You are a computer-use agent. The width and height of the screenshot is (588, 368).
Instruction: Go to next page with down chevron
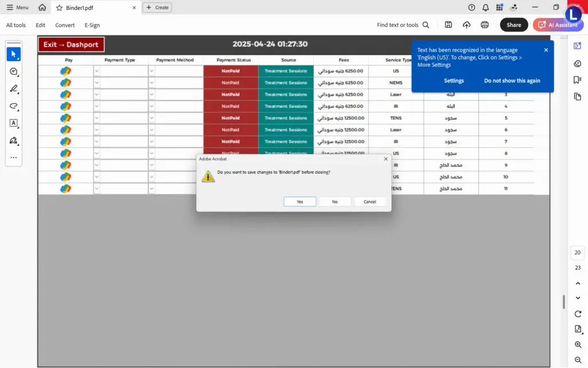(578, 298)
